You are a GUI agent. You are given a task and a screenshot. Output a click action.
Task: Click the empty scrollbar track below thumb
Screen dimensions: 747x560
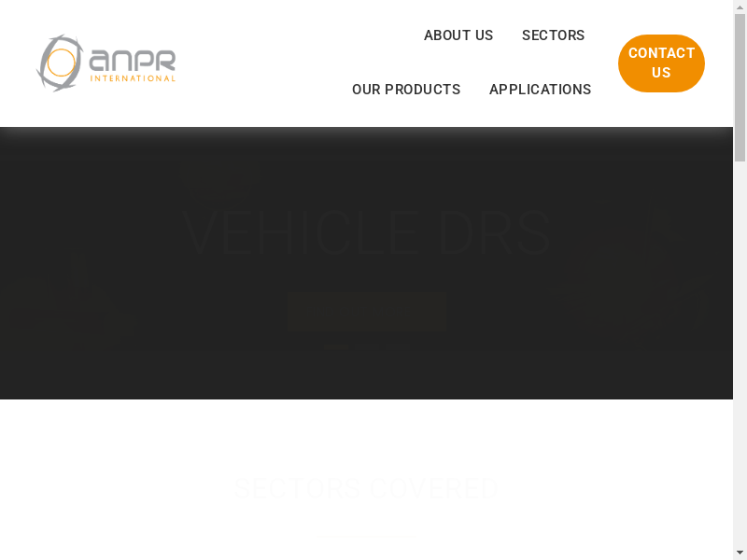(x=740, y=355)
